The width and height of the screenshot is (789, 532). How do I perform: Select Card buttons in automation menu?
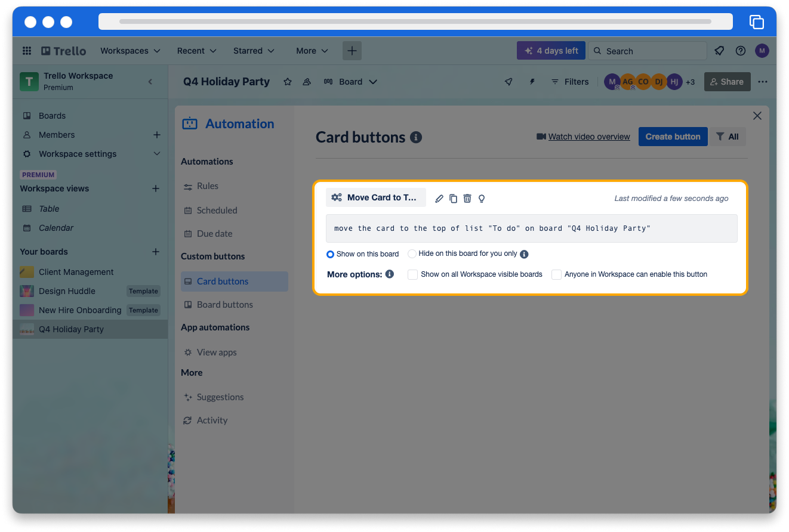[x=235, y=282]
